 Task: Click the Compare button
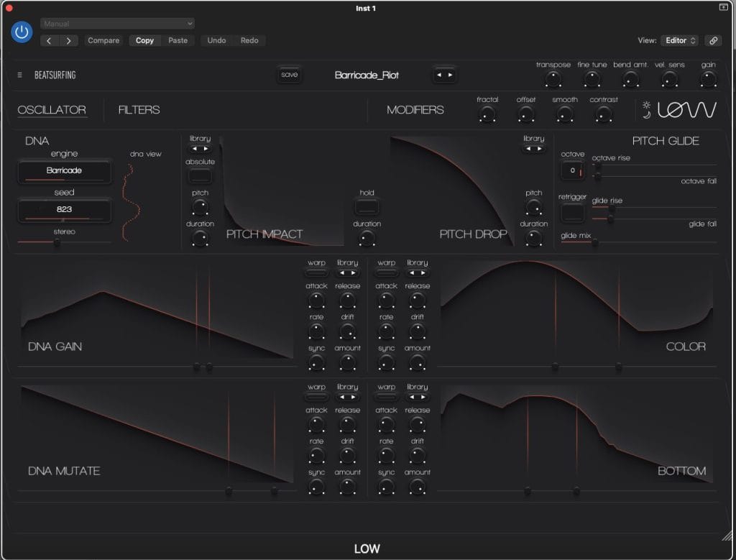click(103, 40)
